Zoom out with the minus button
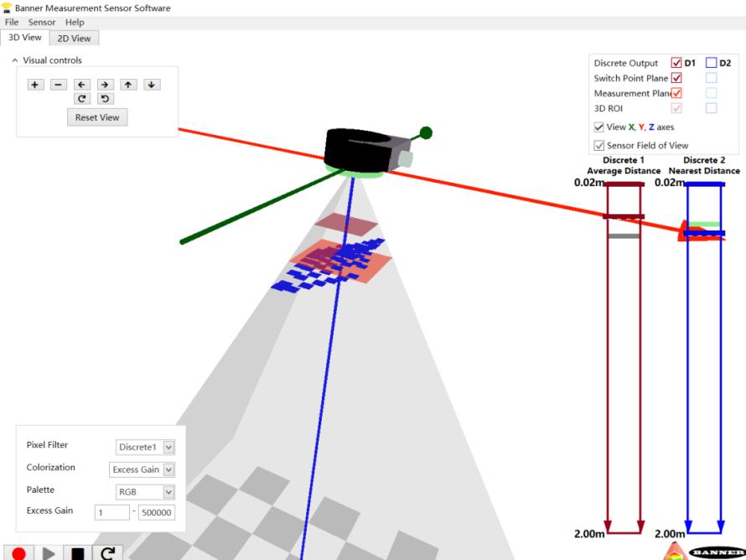The height and width of the screenshot is (560, 746). (59, 85)
